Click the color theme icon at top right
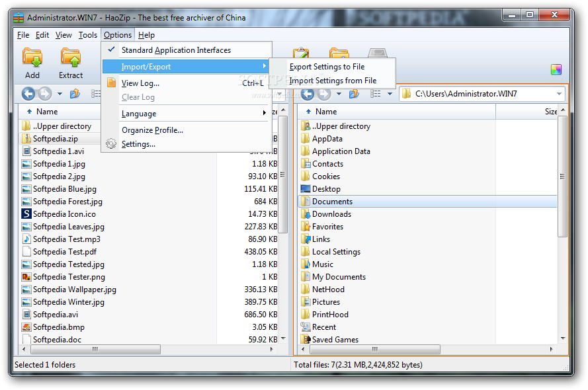The width and height of the screenshot is (588, 390). click(x=556, y=69)
